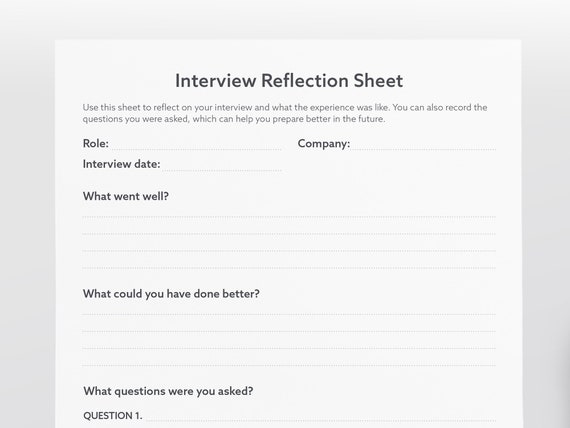Click the Interview Reflection Sheet title
570x428 pixels.
point(289,80)
